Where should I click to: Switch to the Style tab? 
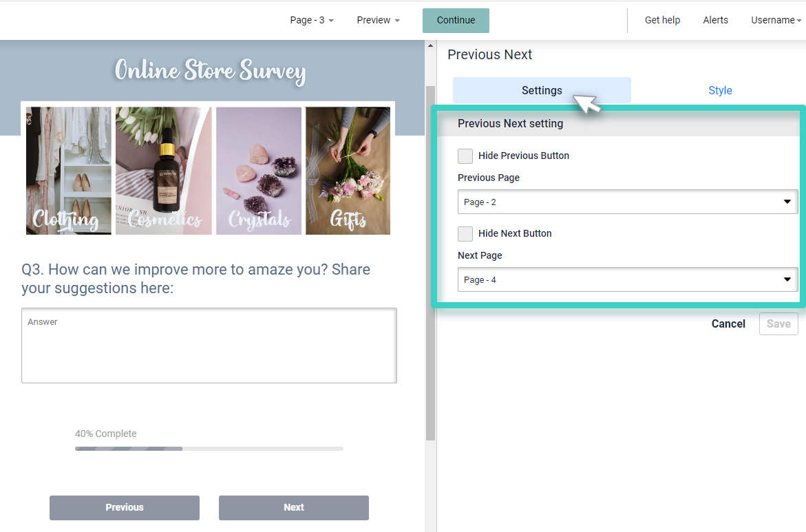coord(720,90)
